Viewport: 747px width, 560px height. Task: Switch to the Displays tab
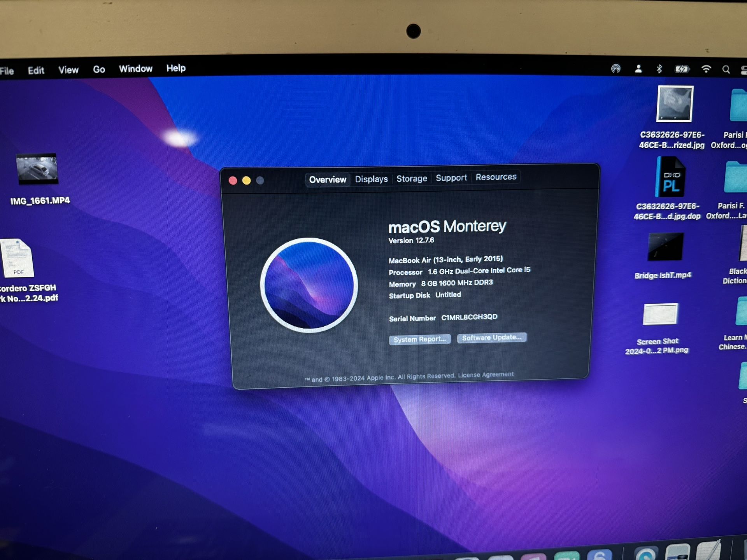pyautogui.click(x=371, y=179)
